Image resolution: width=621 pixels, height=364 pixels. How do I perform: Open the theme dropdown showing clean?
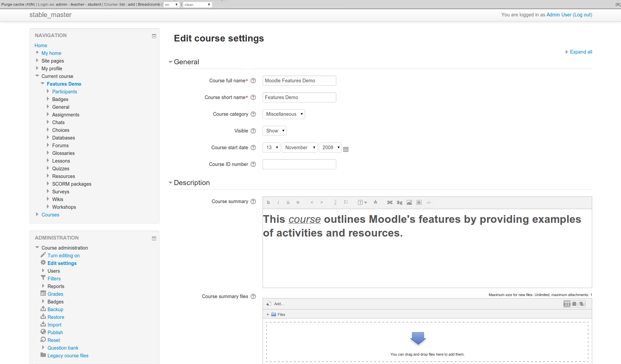click(x=197, y=5)
